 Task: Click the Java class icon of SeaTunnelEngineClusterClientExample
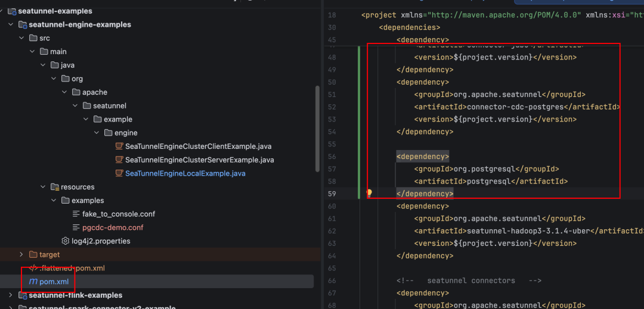119,146
